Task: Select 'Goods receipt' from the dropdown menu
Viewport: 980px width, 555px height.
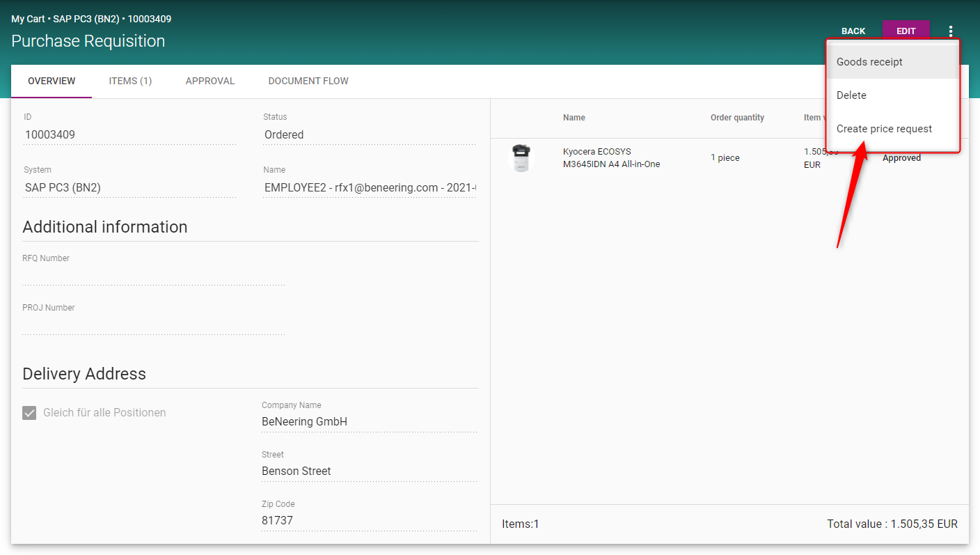Action: (869, 62)
